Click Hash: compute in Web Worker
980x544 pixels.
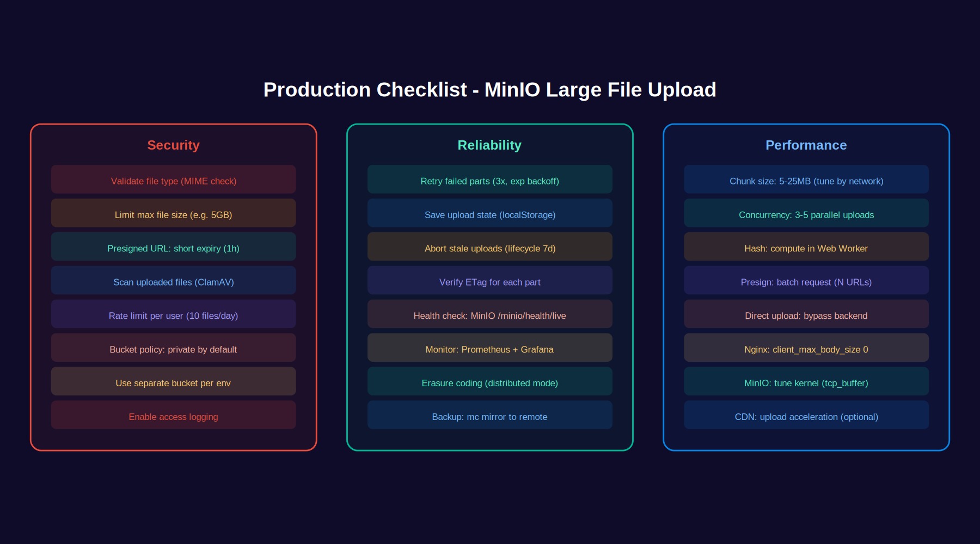pos(806,247)
